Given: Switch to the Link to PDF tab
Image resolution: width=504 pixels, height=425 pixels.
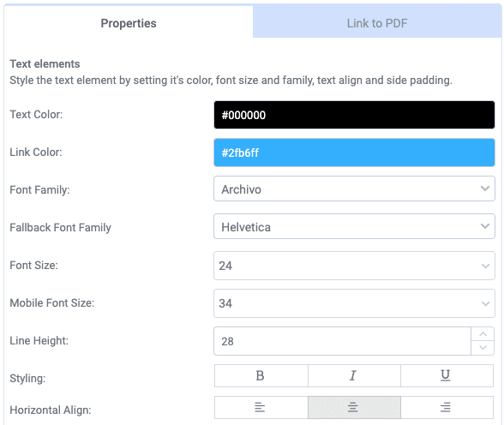Looking at the screenshot, I should (x=377, y=21).
